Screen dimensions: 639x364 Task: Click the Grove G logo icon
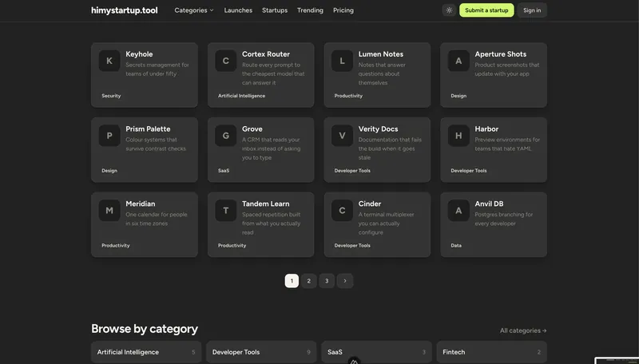(226, 136)
